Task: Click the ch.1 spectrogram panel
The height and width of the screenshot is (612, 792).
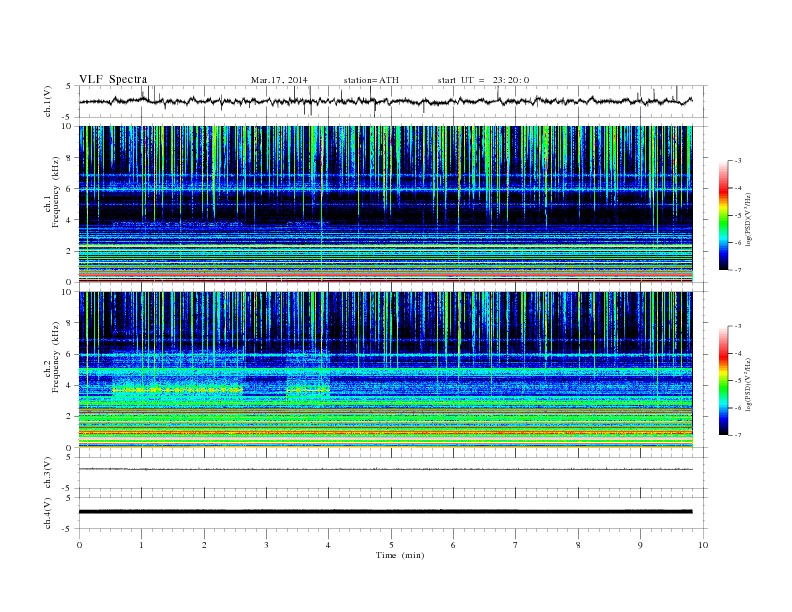Action: click(x=385, y=204)
